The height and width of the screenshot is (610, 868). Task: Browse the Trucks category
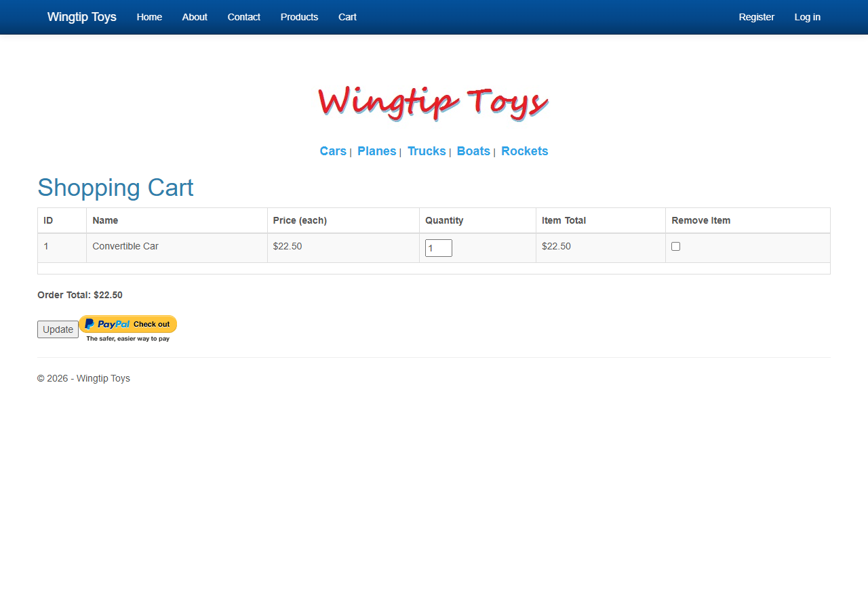click(x=427, y=151)
